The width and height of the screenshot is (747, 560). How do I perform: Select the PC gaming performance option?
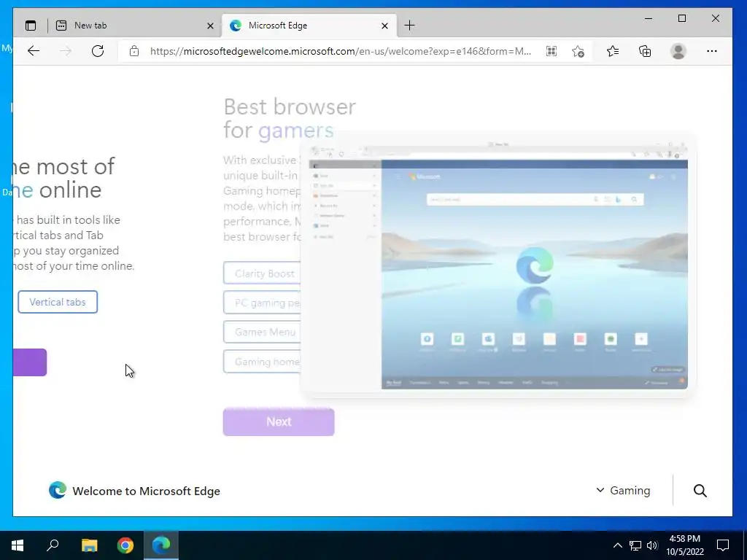coord(262,303)
